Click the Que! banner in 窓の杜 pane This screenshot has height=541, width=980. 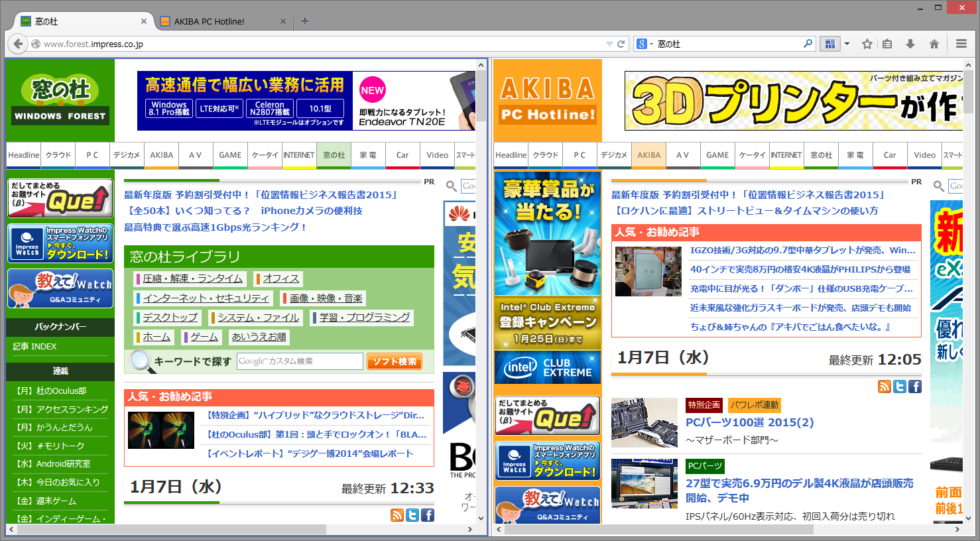tap(60, 198)
